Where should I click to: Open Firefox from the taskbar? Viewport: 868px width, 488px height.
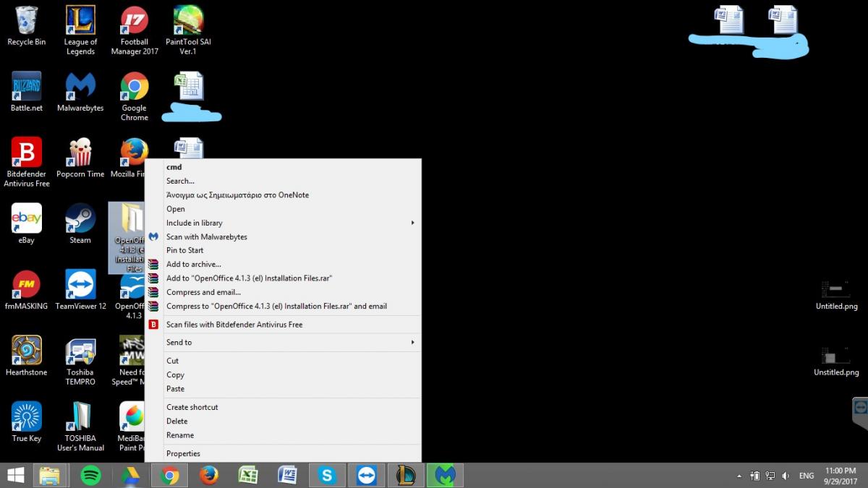pos(209,475)
